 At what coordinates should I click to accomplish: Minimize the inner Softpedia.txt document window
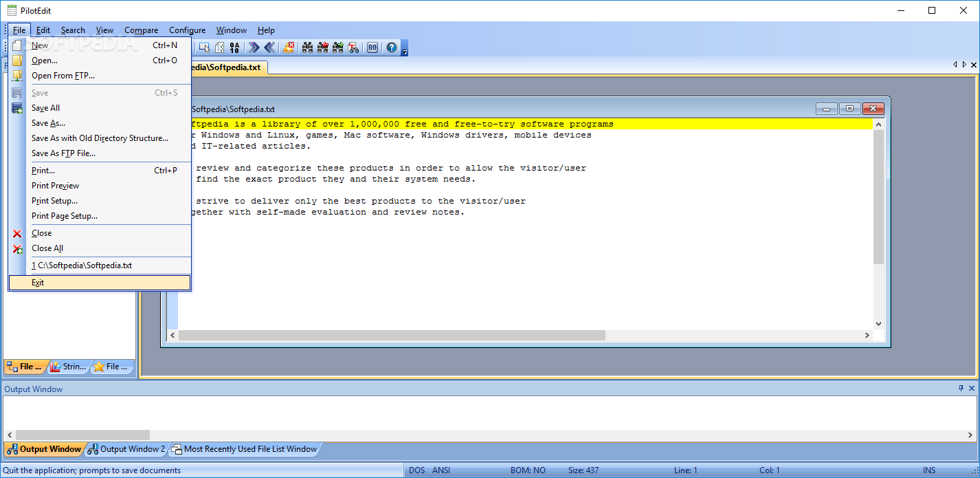826,109
